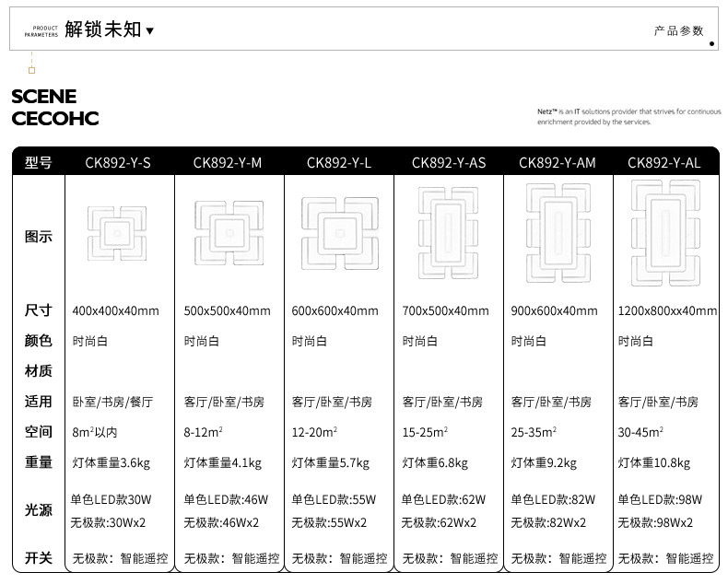Click the 单色LED款:82W light source text
Screen dimensions: 728x584
(553, 499)
